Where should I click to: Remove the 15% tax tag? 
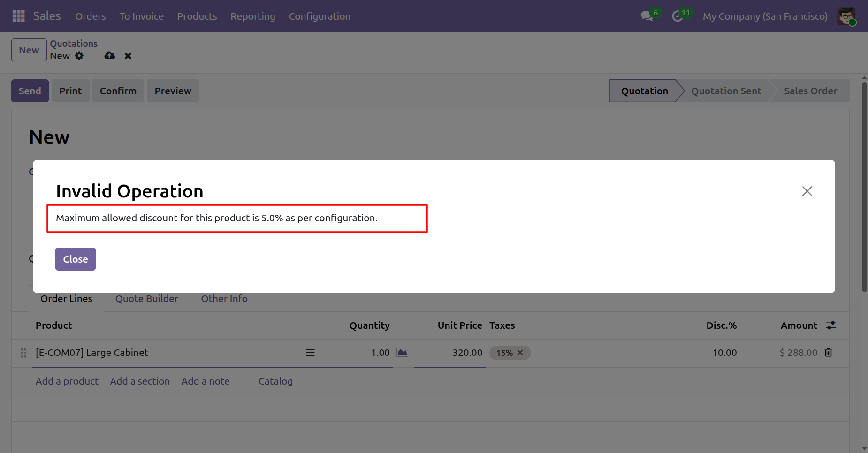(520, 353)
